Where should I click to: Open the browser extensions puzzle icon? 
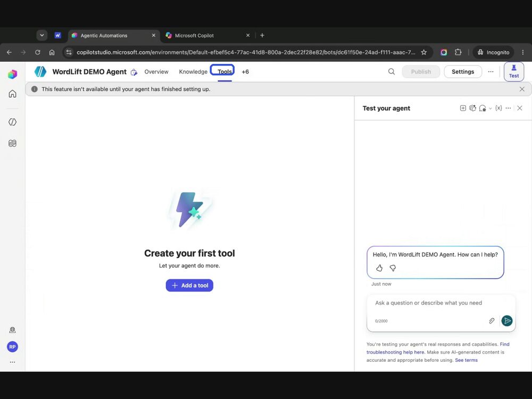[x=458, y=52]
